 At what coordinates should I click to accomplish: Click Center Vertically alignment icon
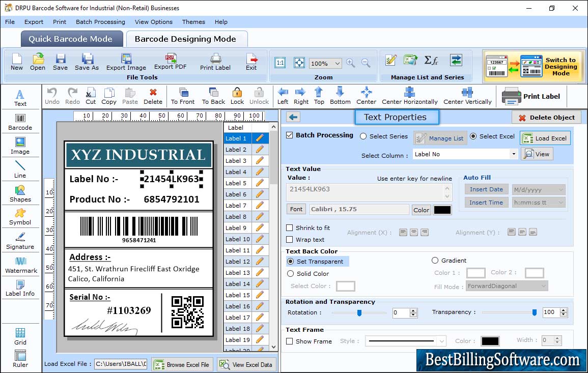467,96
